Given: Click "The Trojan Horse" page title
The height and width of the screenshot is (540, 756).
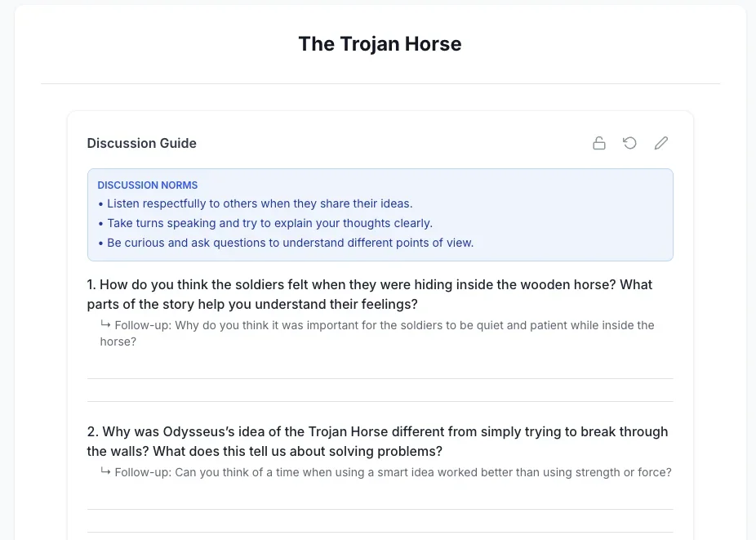Looking at the screenshot, I should [380, 44].
